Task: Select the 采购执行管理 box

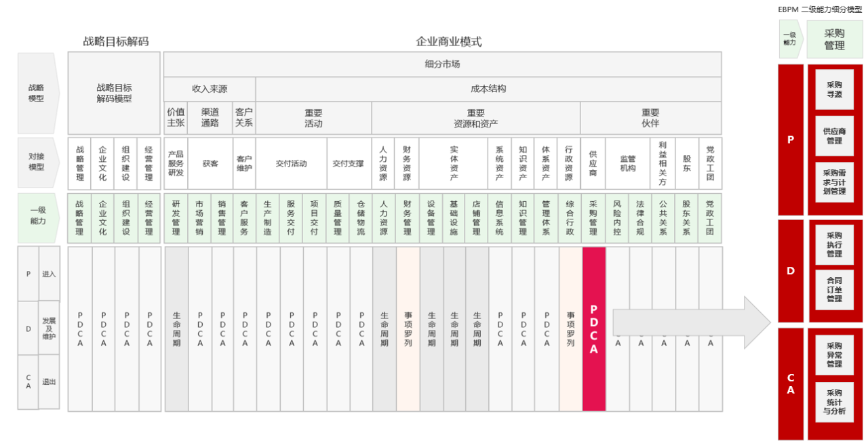Action: (x=834, y=245)
